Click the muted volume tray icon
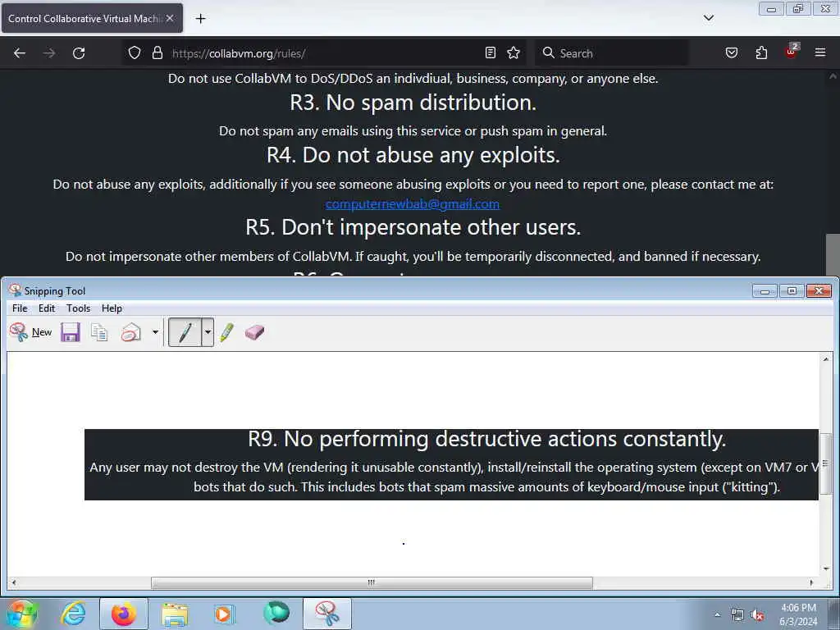The image size is (840, 630). tap(757, 615)
